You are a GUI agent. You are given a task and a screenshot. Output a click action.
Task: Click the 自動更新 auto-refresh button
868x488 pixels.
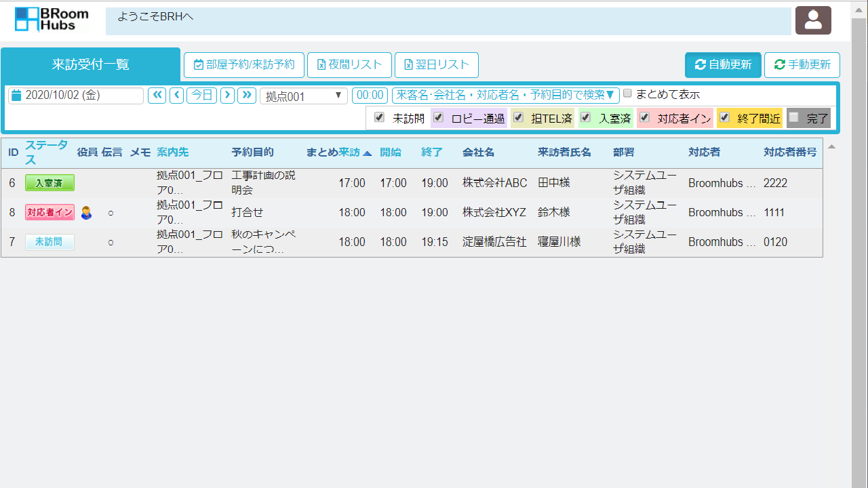pyautogui.click(x=723, y=65)
